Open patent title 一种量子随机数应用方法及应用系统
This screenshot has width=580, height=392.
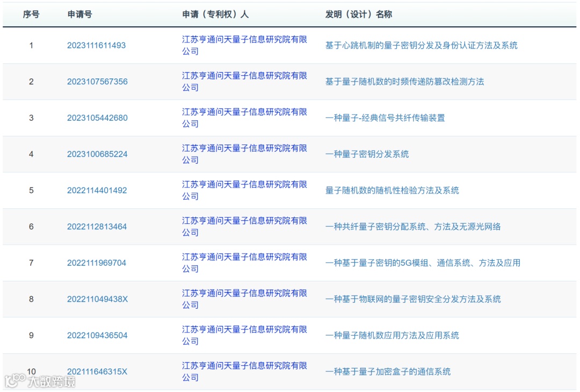(392, 336)
